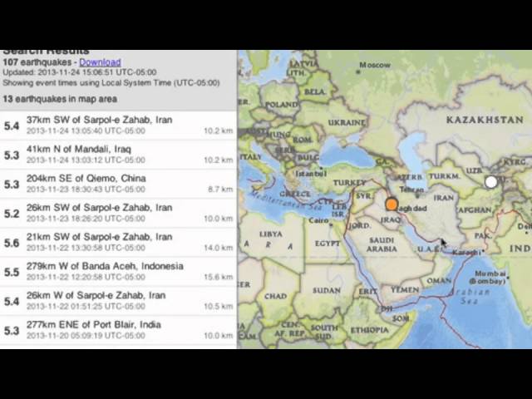Viewport: 532px width, 399px height.
Task: Click the orange earthquake marker near Iraq
Action: (x=392, y=204)
